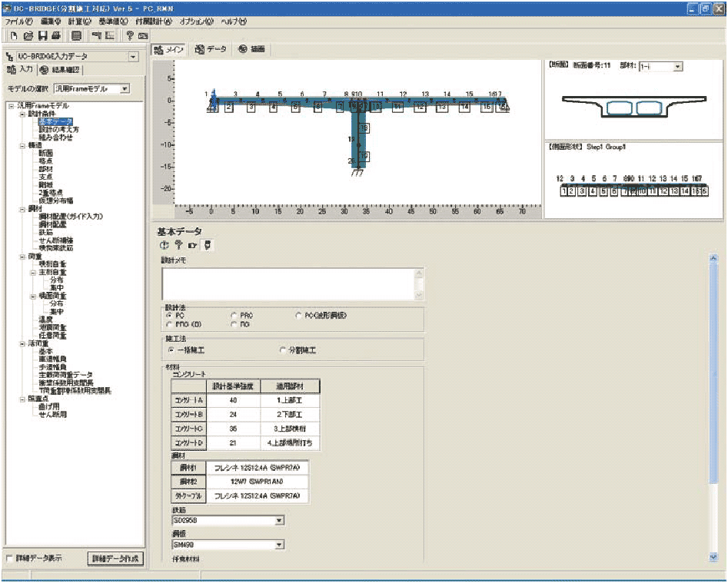
Task: Click 鋼材1 value フレシネ 12S12.4A cell
Action: [258, 468]
